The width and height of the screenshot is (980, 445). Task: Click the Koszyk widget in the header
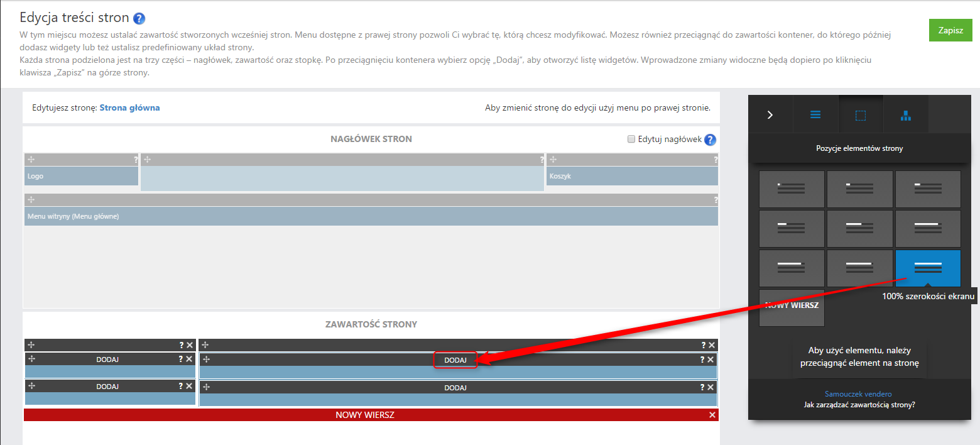631,176
